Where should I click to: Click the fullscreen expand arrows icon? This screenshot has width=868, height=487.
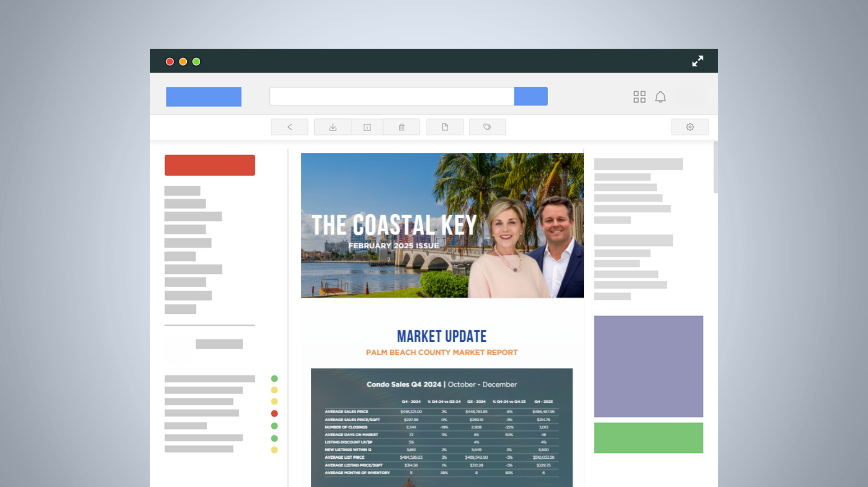pyautogui.click(x=697, y=61)
